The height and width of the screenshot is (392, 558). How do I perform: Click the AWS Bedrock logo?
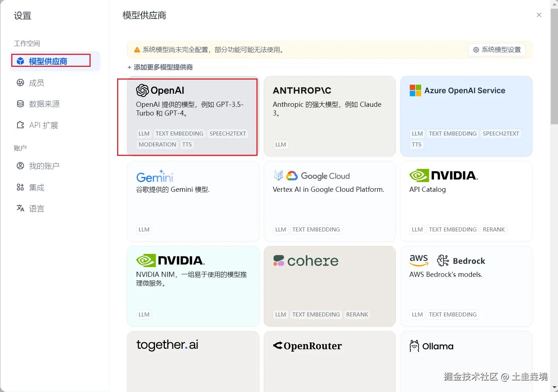[x=447, y=260]
